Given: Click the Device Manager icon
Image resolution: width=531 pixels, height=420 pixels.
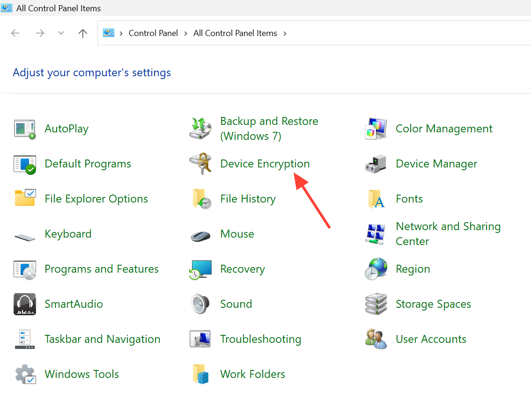Looking at the screenshot, I should click(x=376, y=164).
